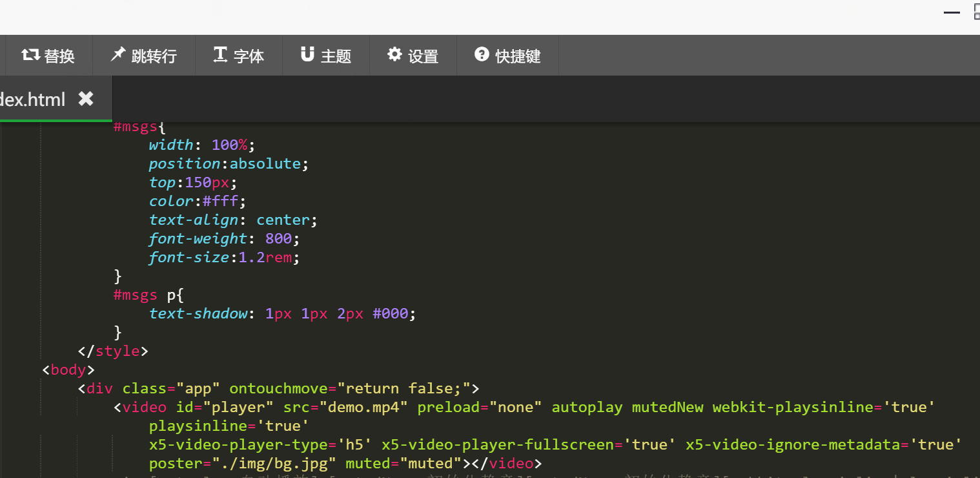The height and width of the screenshot is (478, 980).
Task: Place cursor on the #msgs p selector
Action: 148,295
